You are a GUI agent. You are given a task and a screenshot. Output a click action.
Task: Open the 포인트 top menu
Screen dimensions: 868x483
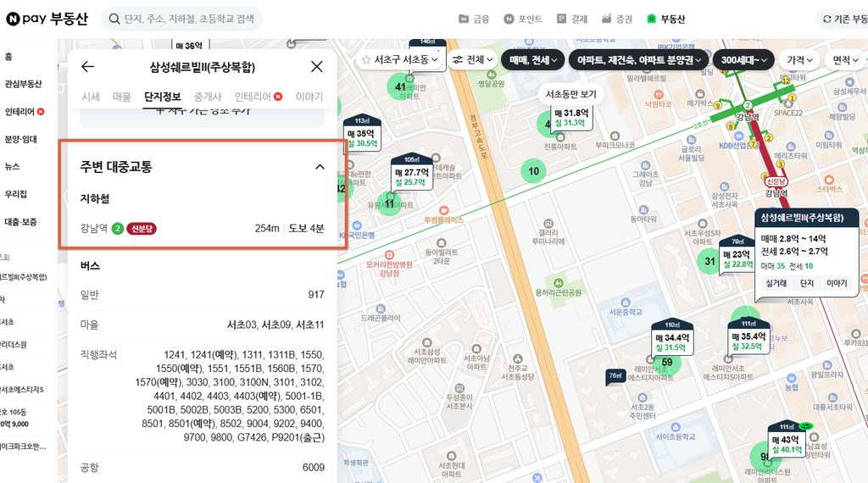523,19
